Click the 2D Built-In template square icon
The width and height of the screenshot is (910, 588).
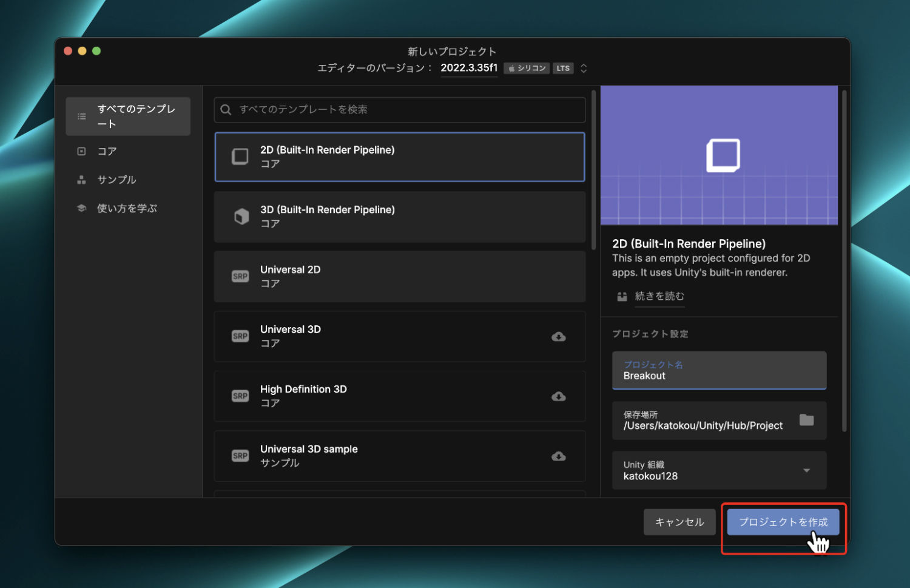point(240,157)
